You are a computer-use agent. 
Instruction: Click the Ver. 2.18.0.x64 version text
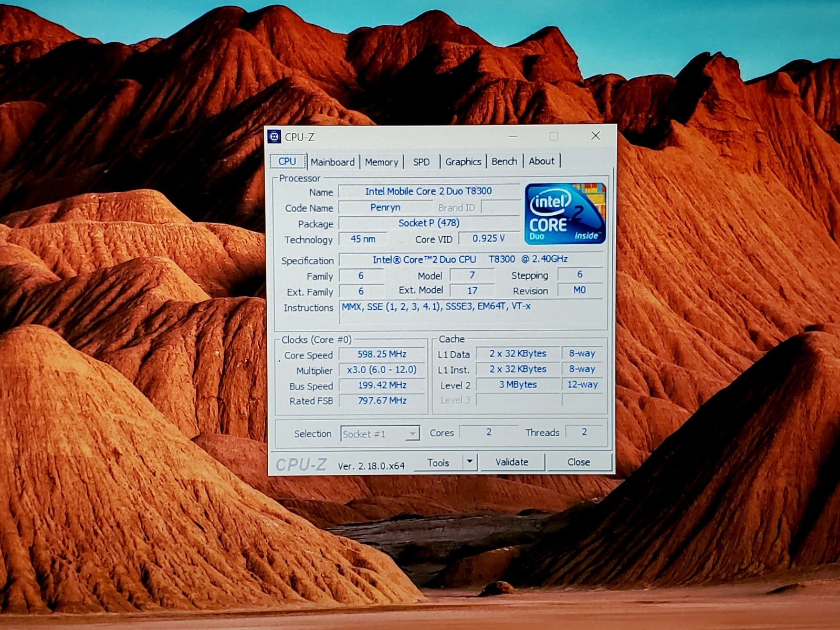point(371,466)
